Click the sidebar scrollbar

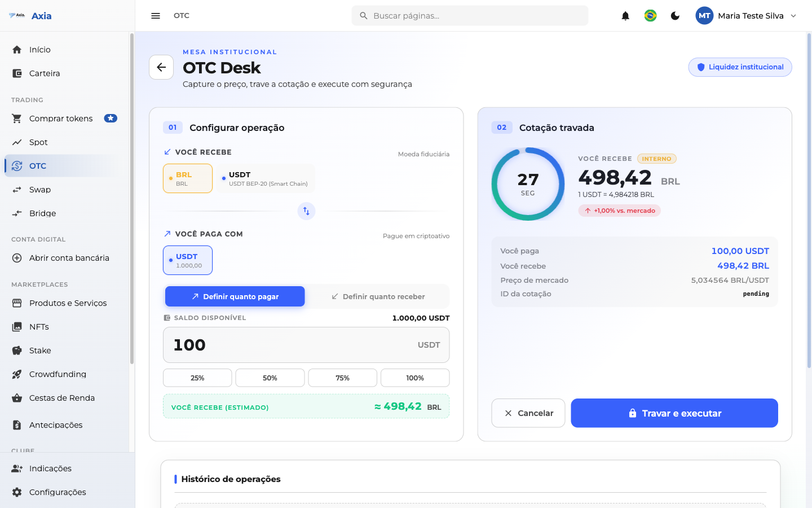[x=132, y=198]
